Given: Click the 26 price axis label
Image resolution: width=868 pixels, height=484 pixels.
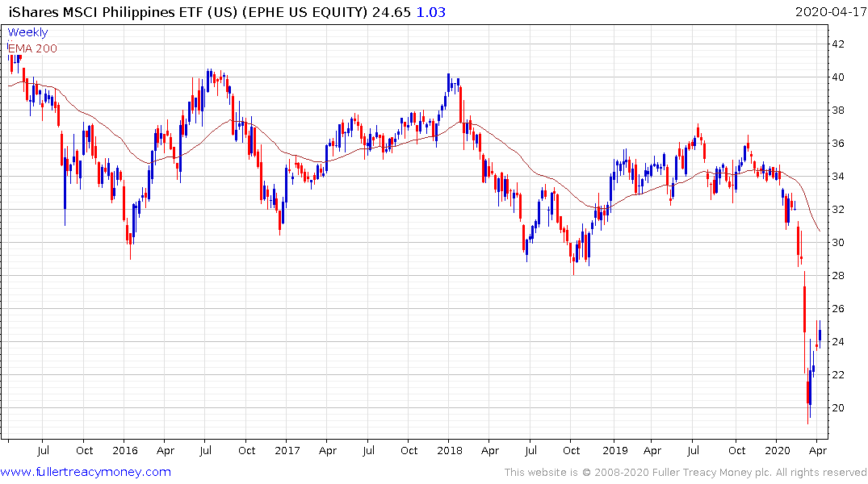Looking at the screenshot, I should pyautogui.click(x=837, y=309).
